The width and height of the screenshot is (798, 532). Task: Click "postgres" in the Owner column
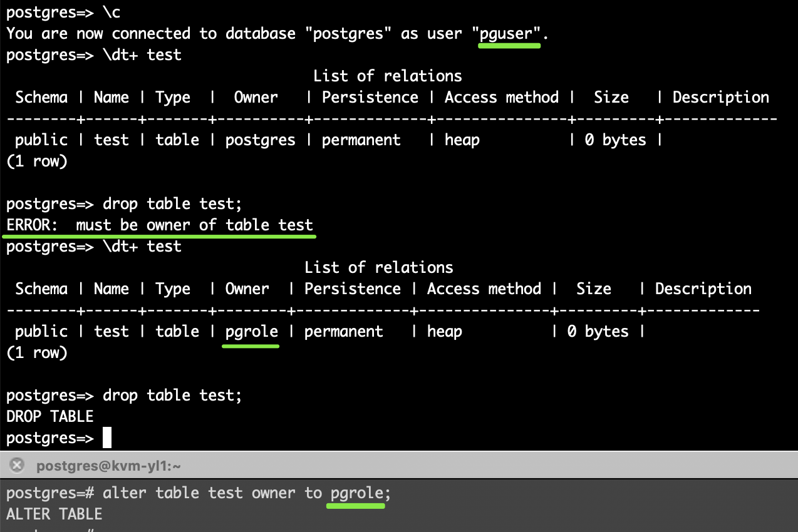coord(260,140)
